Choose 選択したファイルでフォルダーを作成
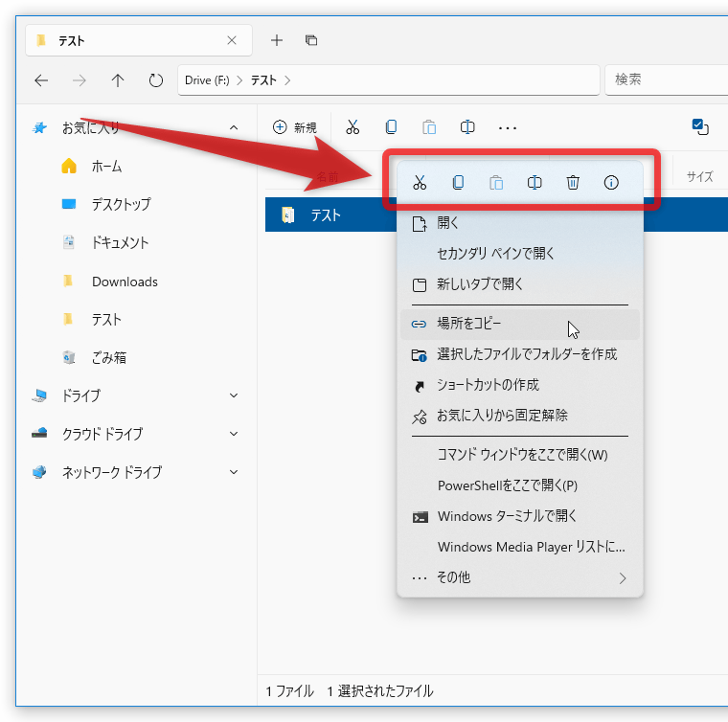 [520, 354]
